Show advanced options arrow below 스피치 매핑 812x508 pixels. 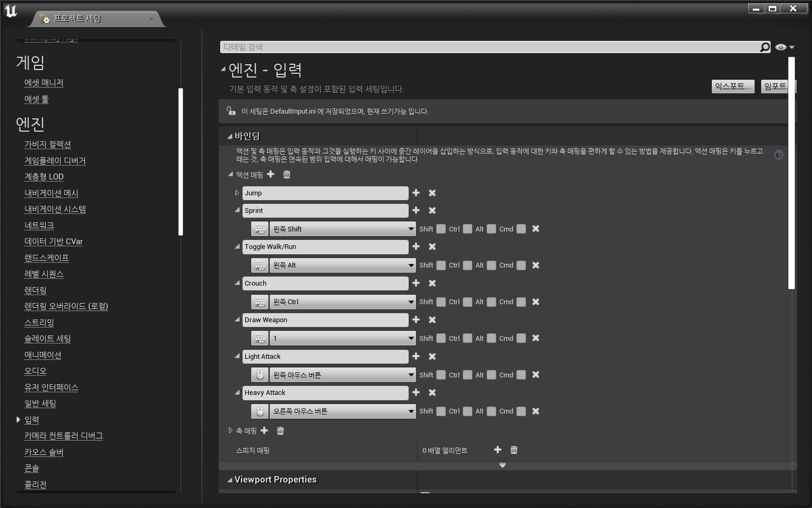pos(503,465)
